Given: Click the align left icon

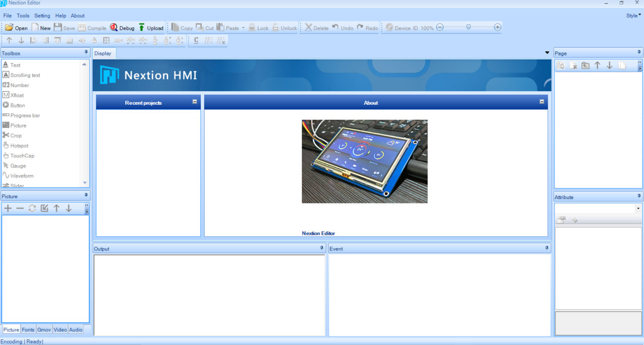Looking at the screenshot, I should coord(33,40).
